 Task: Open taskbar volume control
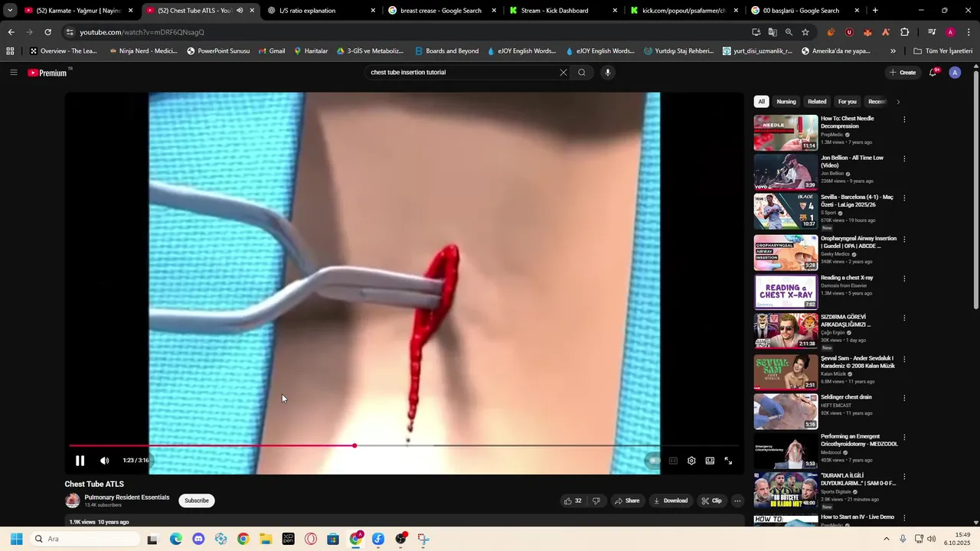click(x=931, y=540)
